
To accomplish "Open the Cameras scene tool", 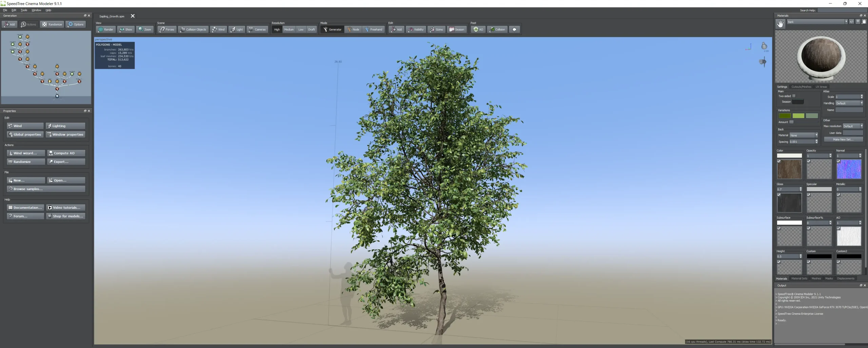I will [x=257, y=29].
